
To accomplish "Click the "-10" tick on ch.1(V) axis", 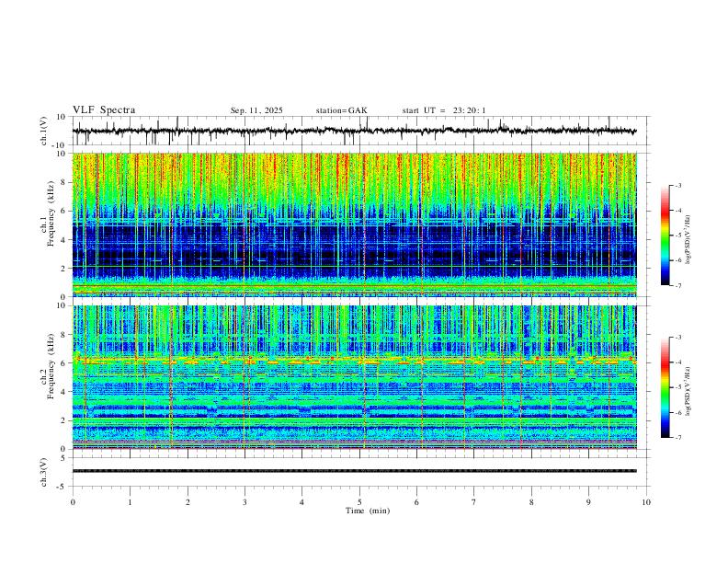I will pyautogui.click(x=59, y=145).
